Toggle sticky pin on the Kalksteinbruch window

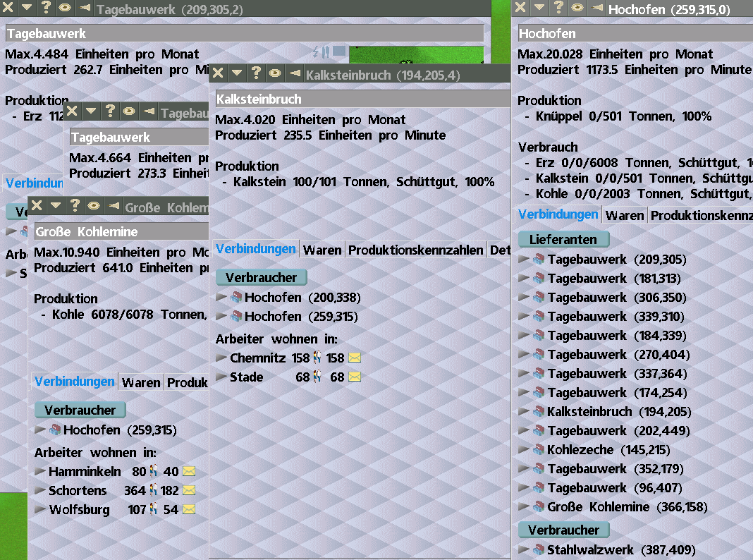pyautogui.click(x=275, y=73)
